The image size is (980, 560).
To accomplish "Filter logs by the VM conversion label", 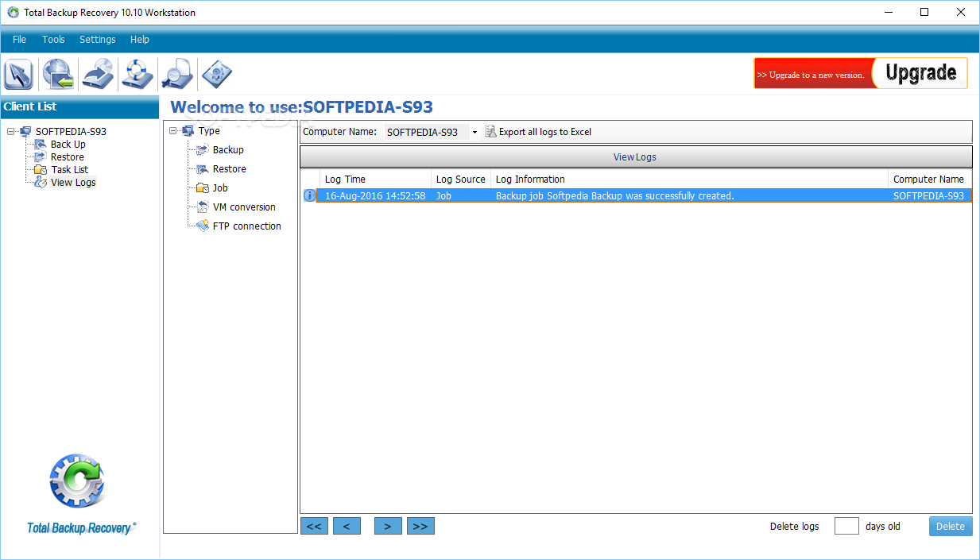I will (x=244, y=207).
